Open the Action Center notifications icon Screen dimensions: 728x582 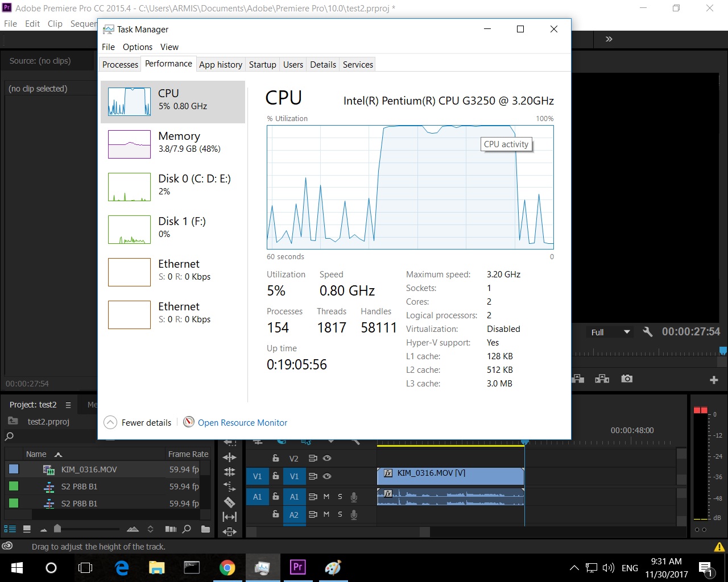click(x=706, y=568)
